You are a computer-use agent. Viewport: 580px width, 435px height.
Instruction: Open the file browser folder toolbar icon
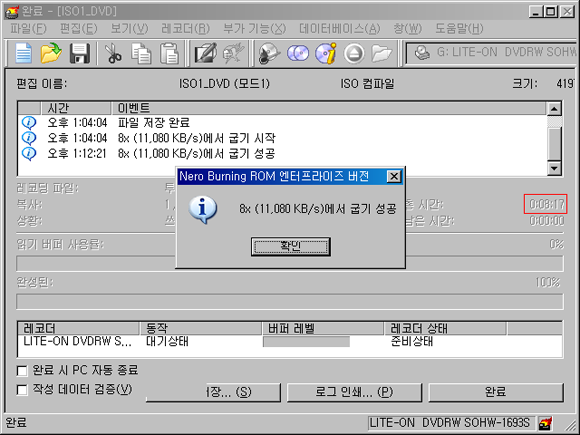tap(381, 53)
